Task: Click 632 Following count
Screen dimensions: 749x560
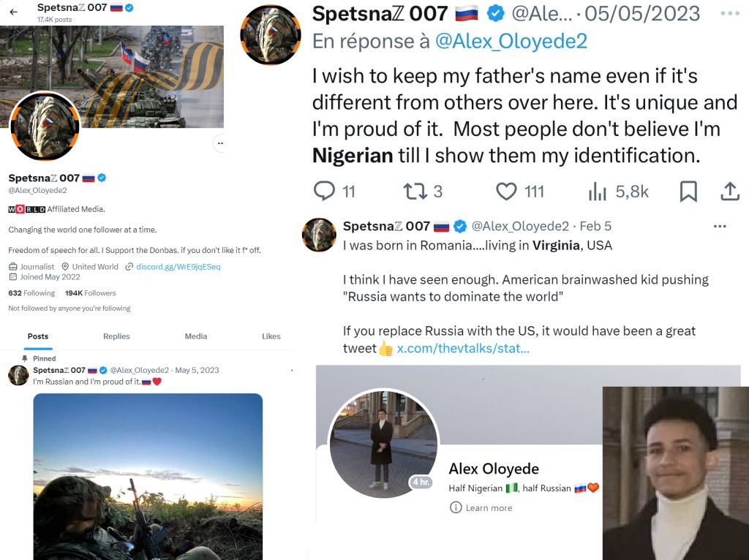Action: coord(31,293)
